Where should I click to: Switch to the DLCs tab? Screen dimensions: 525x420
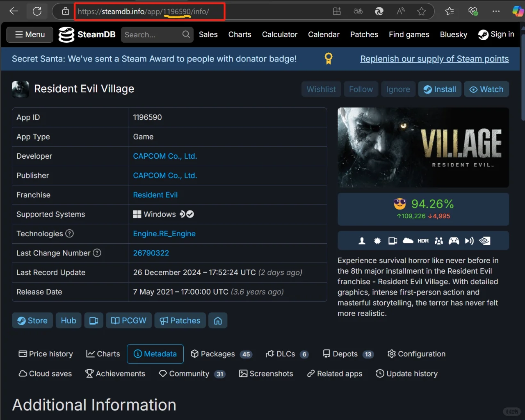click(287, 354)
